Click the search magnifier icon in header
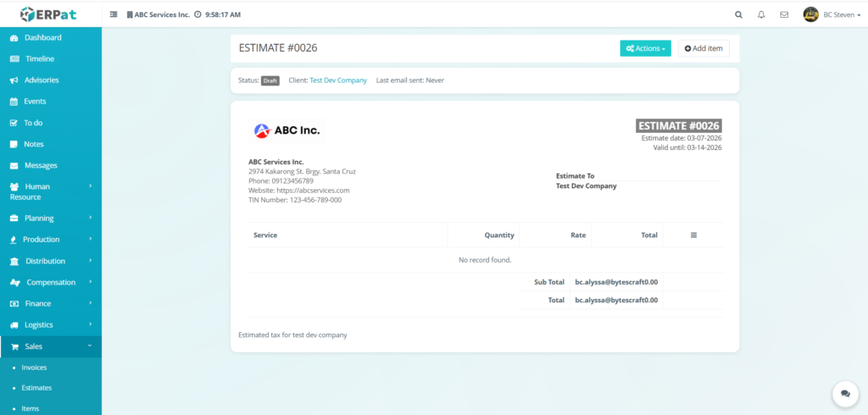This screenshot has height=415, width=868. (738, 14)
